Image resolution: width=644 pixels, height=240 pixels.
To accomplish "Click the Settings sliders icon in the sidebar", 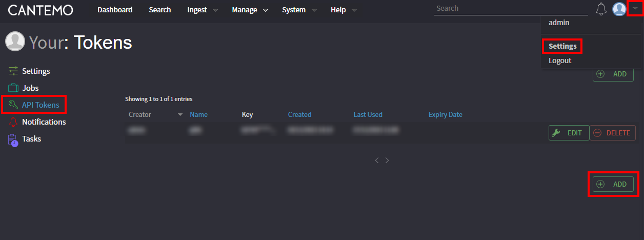I will click(13, 71).
